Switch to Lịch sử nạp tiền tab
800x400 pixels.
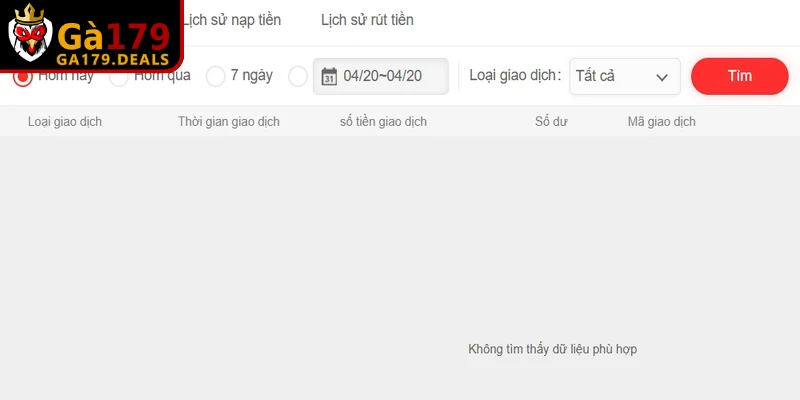pyautogui.click(x=232, y=20)
